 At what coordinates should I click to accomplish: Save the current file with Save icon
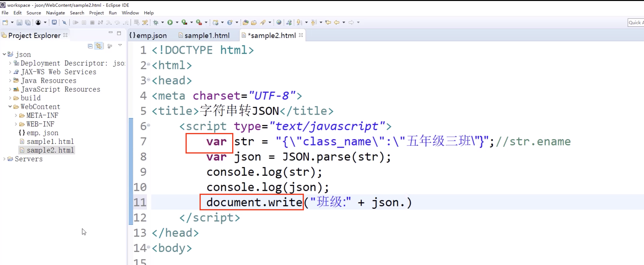pos(19,22)
